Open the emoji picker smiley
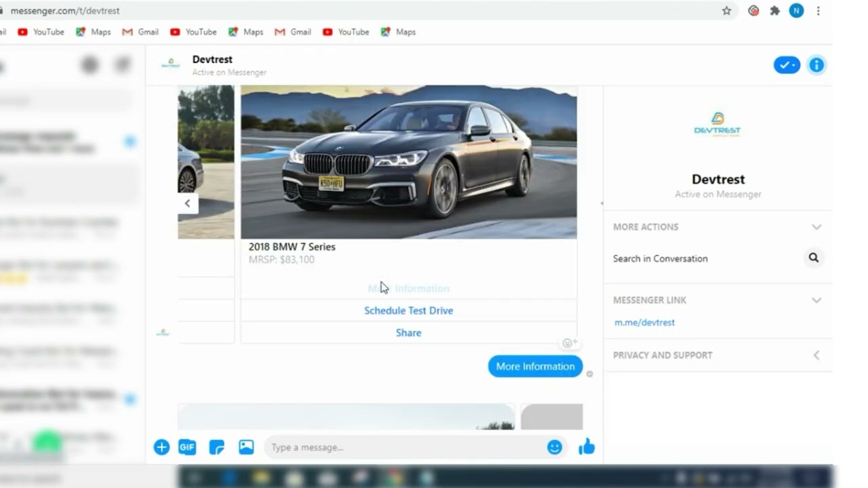The image size is (868, 488). 555,447
